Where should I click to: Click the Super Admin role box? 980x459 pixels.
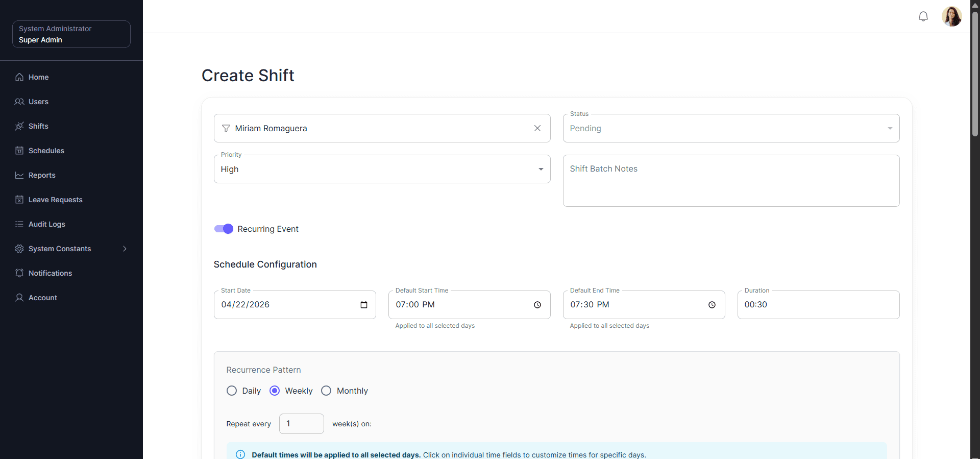point(71,34)
